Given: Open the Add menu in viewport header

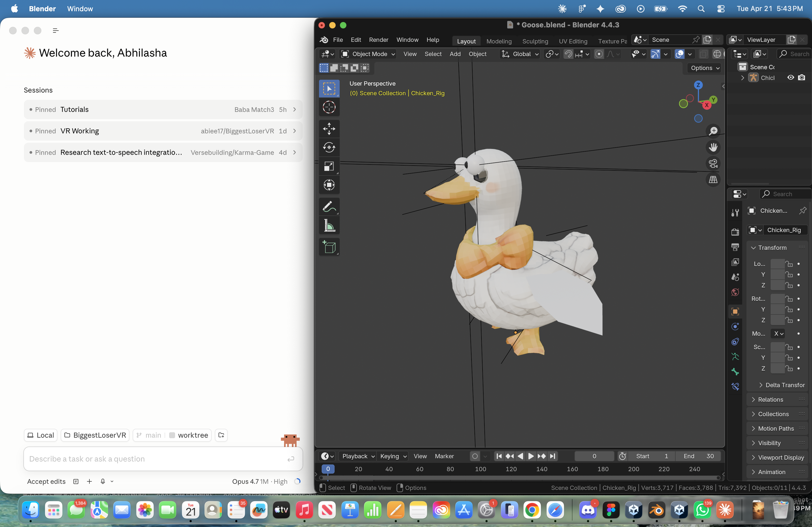Looking at the screenshot, I should tap(455, 54).
